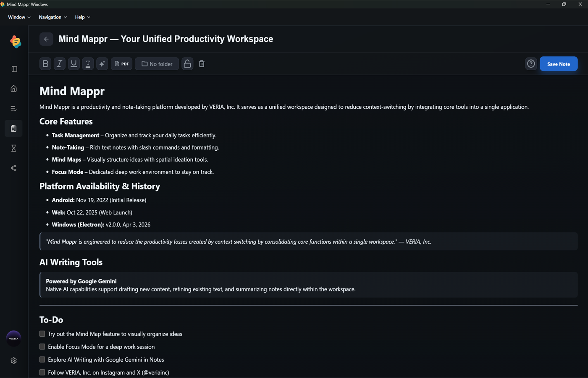The width and height of the screenshot is (588, 378).
Task: Check 'Explore AI Writing with Google Gemini'
Action: 42,360
